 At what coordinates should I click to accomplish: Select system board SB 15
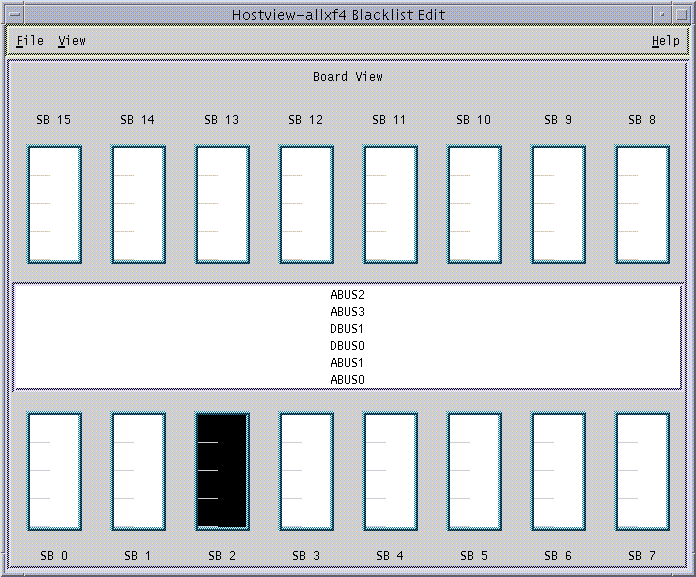55,205
